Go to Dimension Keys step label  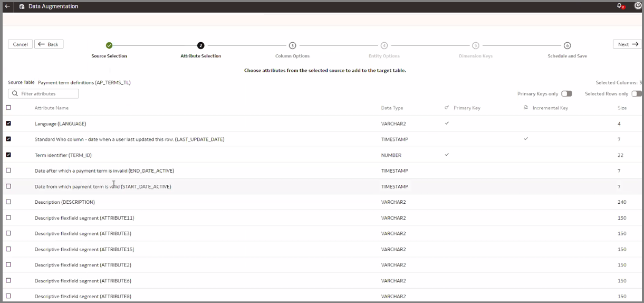[476, 56]
